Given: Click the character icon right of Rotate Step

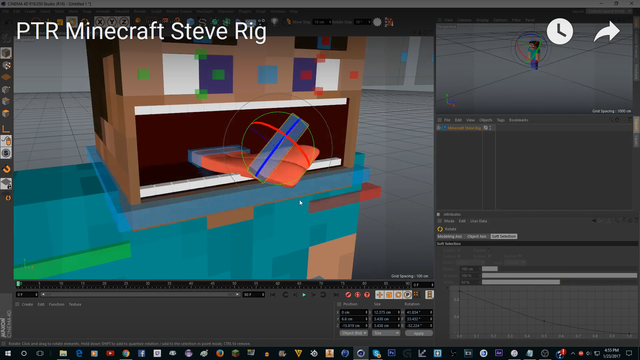Looking at the screenshot, I should point(389,22).
